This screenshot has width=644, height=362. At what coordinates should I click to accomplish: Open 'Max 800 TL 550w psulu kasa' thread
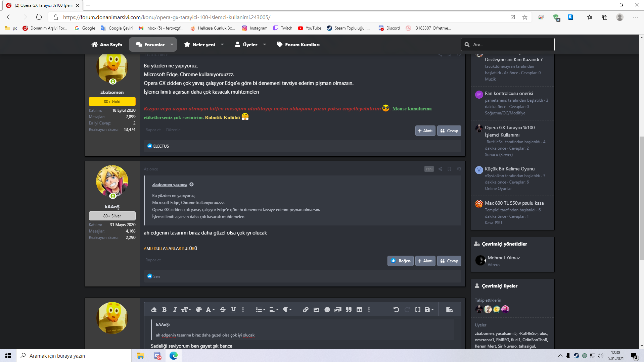pos(514,203)
